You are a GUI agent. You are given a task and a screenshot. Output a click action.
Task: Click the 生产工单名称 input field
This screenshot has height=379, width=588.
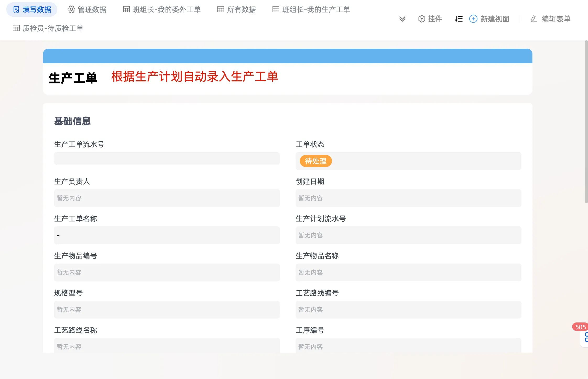pyautogui.click(x=167, y=235)
